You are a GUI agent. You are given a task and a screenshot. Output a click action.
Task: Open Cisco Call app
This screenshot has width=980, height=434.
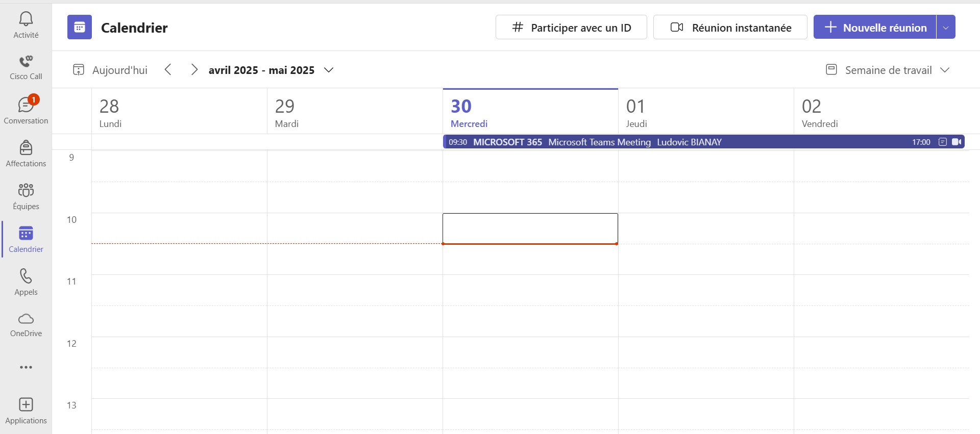coord(26,67)
